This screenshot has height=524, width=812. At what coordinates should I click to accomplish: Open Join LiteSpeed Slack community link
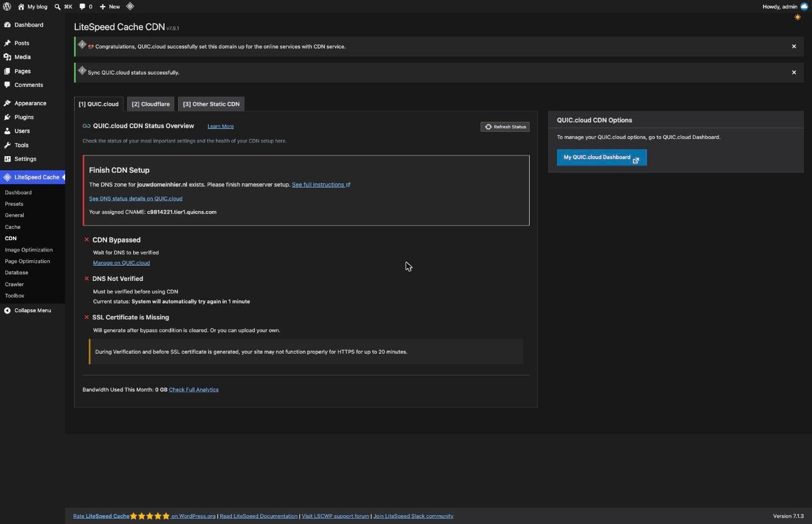point(413,516)
